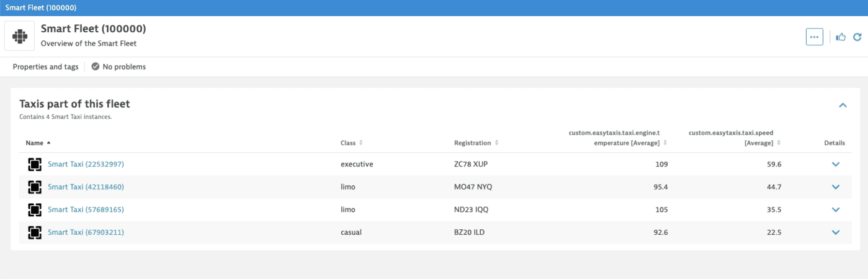Select registration MO47 NYQ
868x279 pixels.
(x=473, y=186)
